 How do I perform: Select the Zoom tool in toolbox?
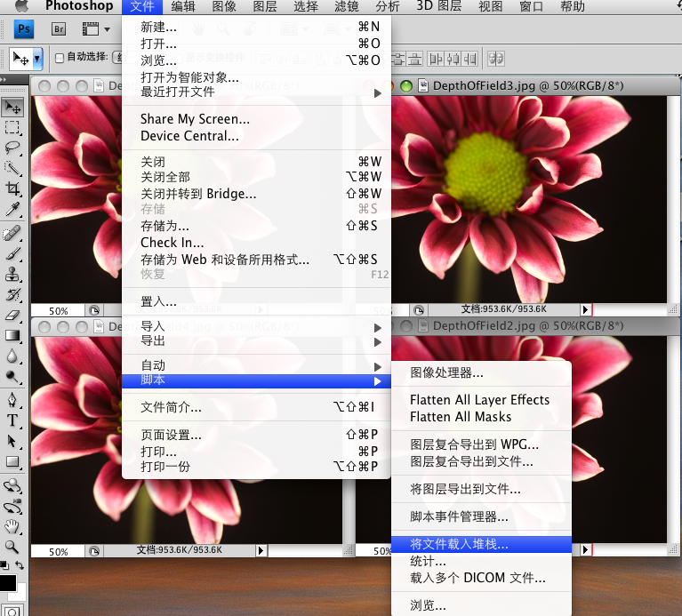click(12, 547)
